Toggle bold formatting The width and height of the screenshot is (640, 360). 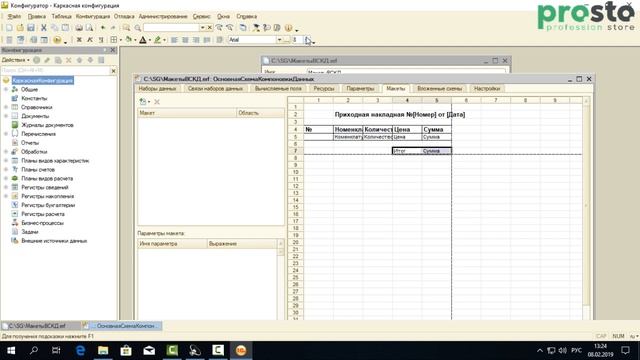click(79, 40)
